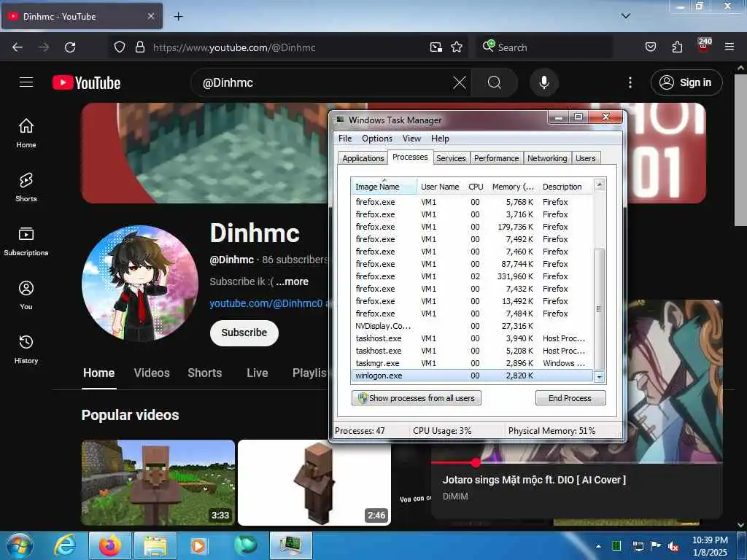Viewport: 747px width, 560px height.
Task: Expand channel description with ...more
Action: (x=292, y=281)
